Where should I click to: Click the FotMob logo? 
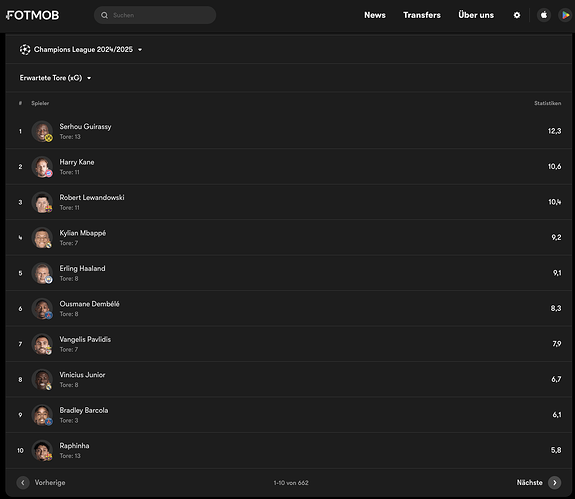click(32, 15)
